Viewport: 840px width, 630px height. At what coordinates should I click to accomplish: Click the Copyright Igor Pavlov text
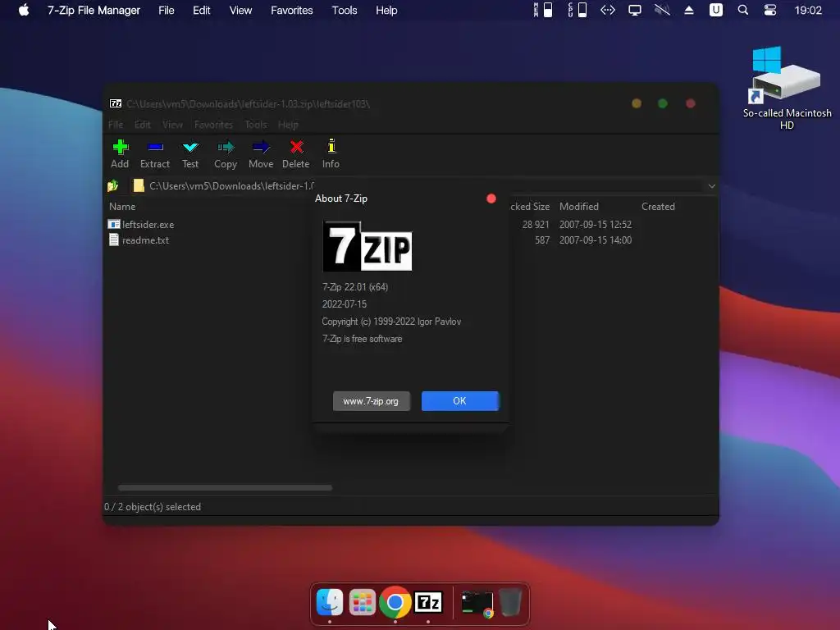click(391, 322)
